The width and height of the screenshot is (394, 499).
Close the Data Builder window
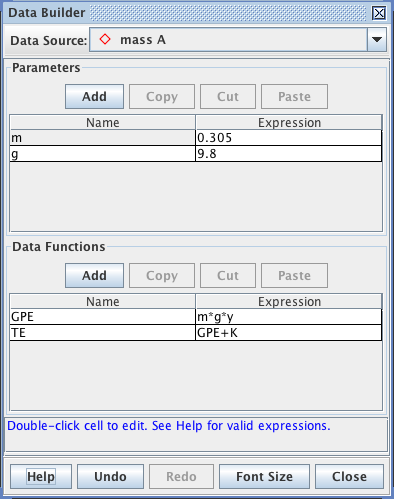point(379,13)
